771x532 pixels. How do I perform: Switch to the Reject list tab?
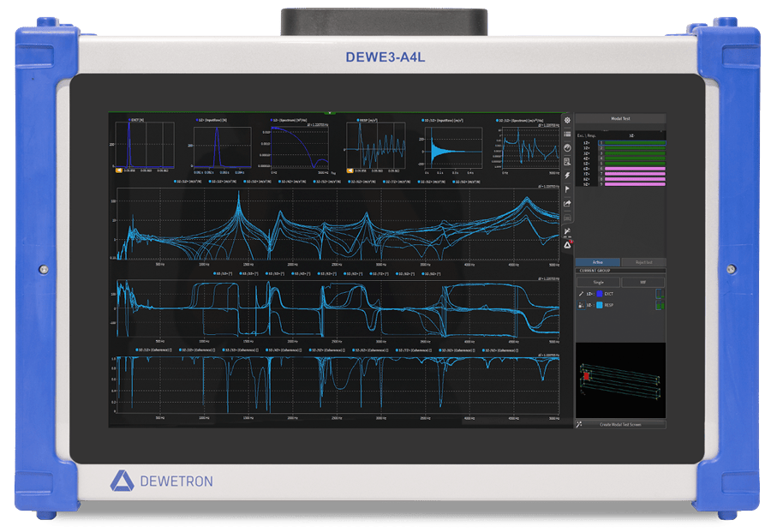tap(642, 262)
